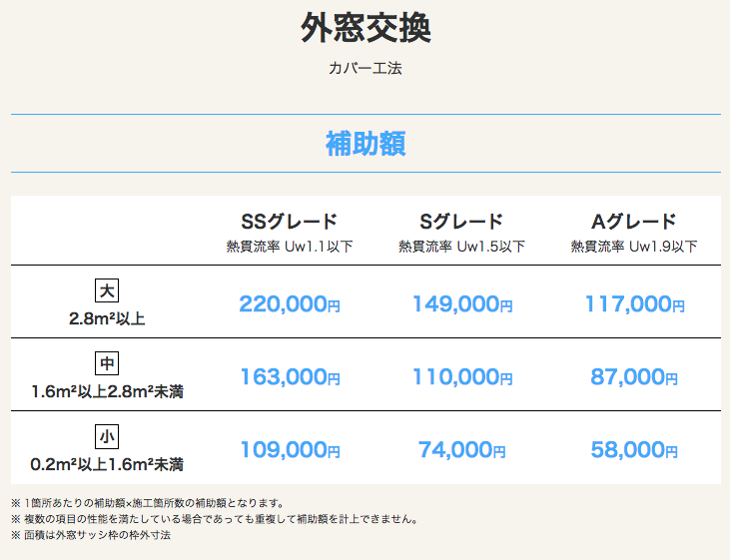Click the 大 size badge icon

(107, 290)
